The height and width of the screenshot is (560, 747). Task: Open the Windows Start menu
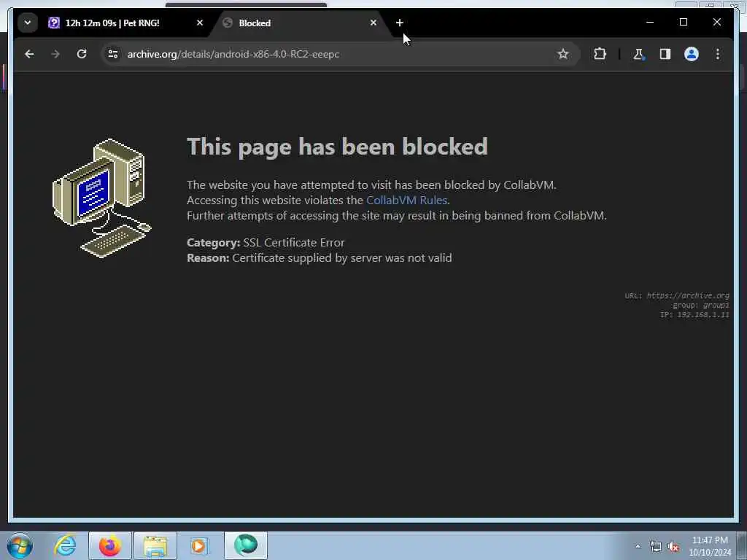tap(20, 545)
